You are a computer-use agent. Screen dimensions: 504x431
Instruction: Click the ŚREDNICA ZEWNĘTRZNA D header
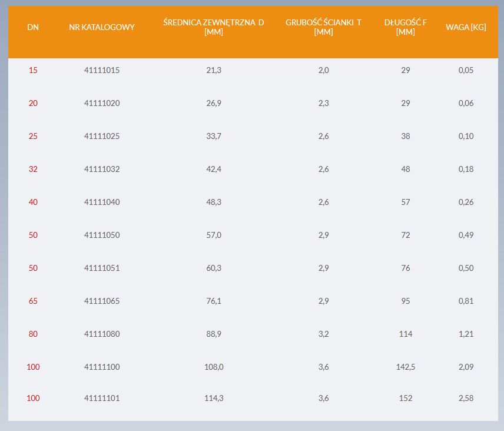[x=213, y=27]
